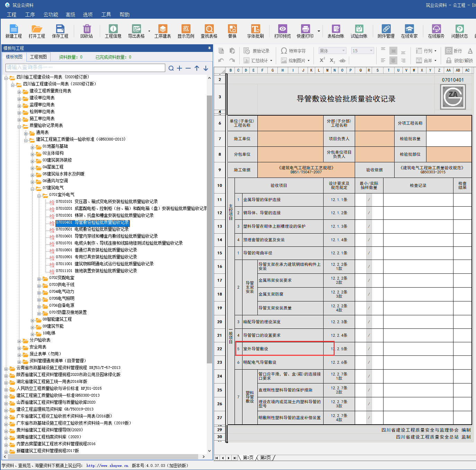
Task: Toggle 折行 word wrap
Action: pos(453,51)
